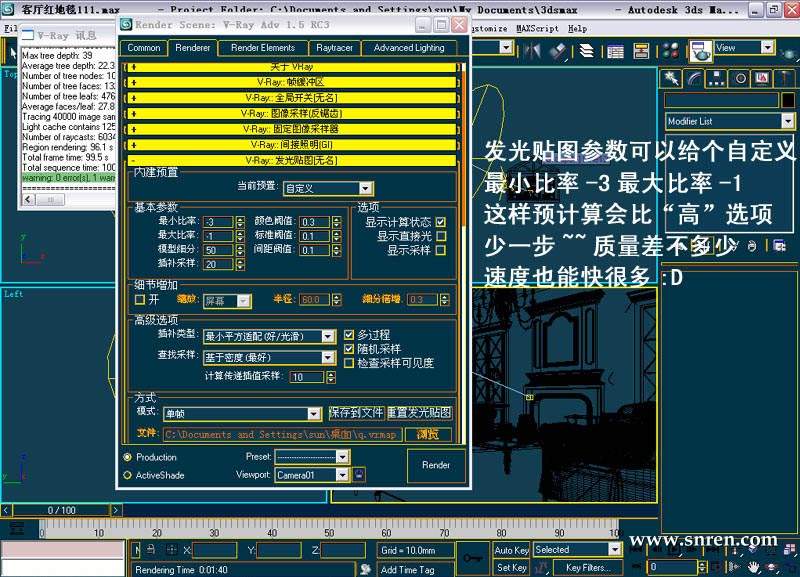Click the selection lock icon in status bar

click(151, 549)
